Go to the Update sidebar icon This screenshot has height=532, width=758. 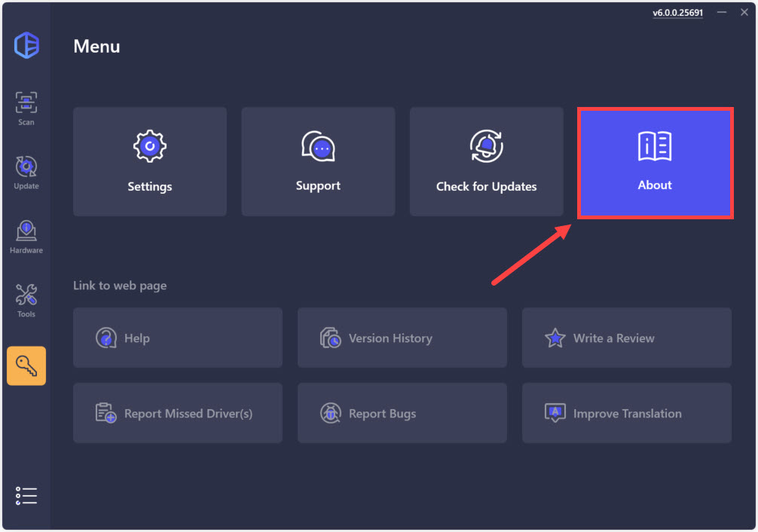click(x=26, y=173)
